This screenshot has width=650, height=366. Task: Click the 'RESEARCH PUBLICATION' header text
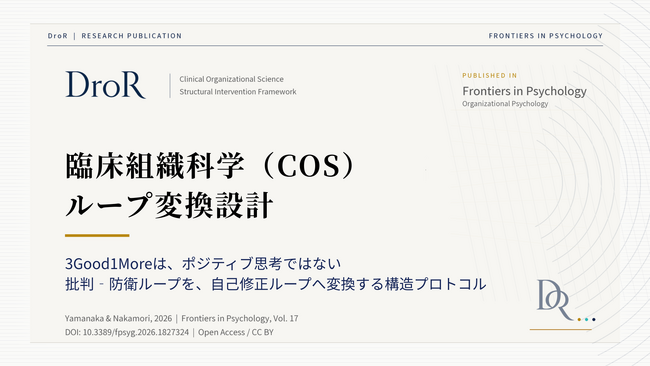pyautogui.click(x=131, y=36)
